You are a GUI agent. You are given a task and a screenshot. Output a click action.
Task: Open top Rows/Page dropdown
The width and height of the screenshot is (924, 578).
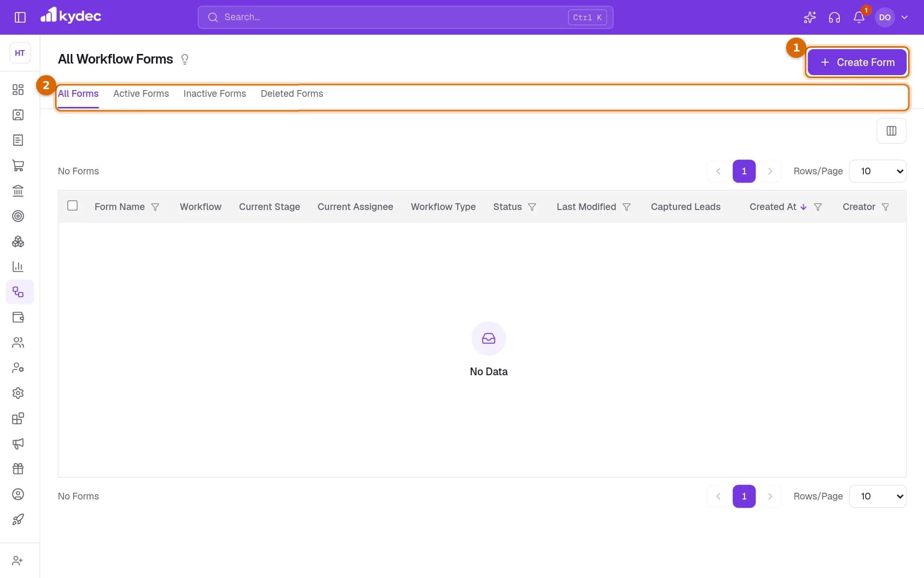point(878,171)
